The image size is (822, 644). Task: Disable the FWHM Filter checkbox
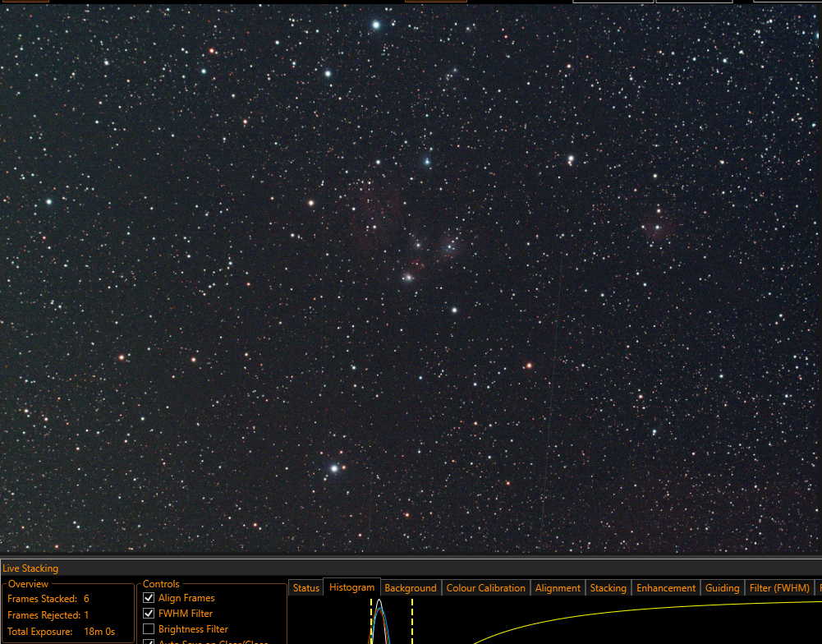pos(149,613)
